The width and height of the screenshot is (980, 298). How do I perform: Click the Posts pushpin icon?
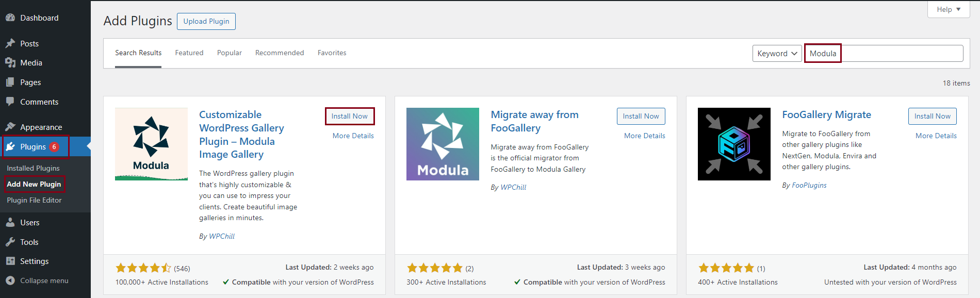[x=10, y=43]
